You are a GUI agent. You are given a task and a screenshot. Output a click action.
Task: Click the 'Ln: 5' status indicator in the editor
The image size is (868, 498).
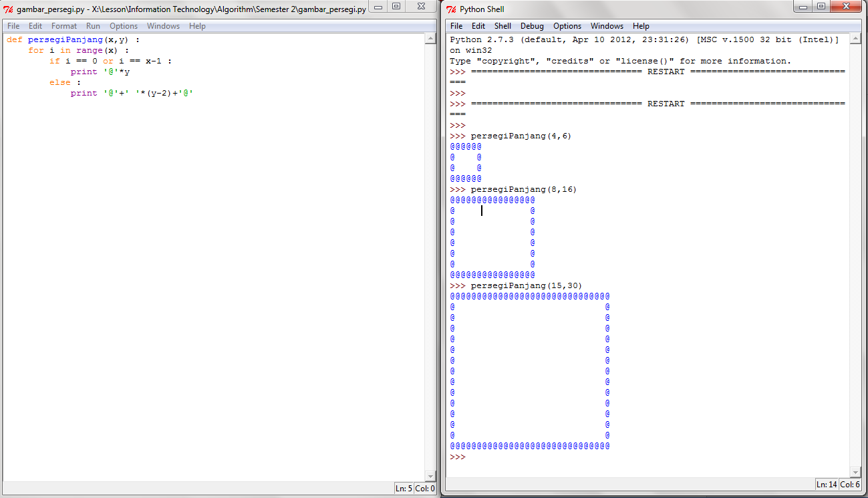(404, 489)
